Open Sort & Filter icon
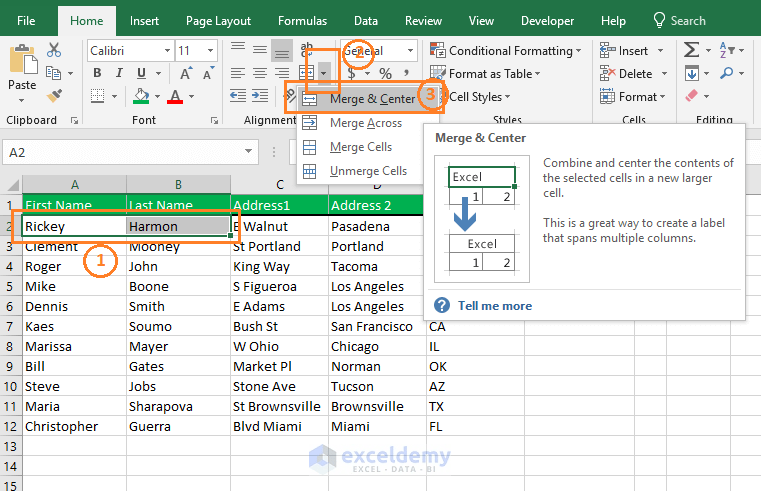The width and height of the screenshot is (761, 491). (727, 50)
